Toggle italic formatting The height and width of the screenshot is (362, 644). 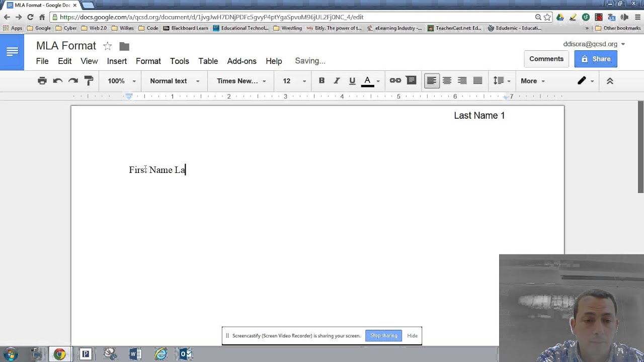pyautogui.click(x=337, y=81)
